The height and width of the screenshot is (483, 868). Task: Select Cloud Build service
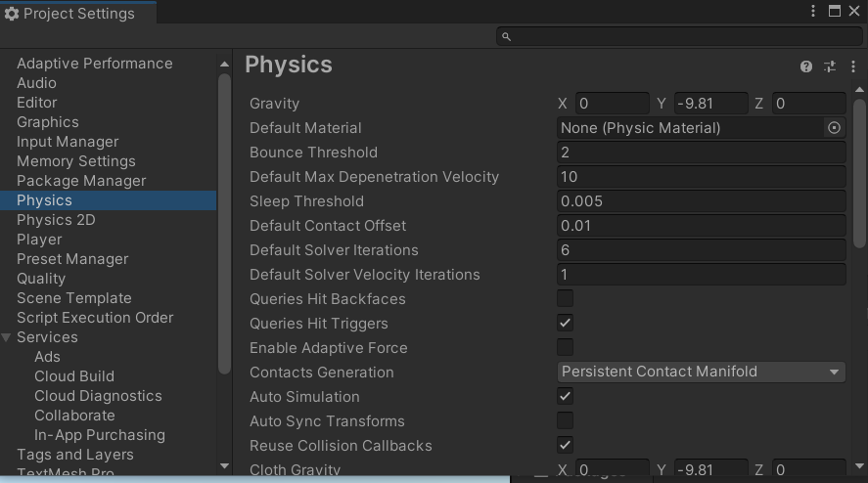[74, 376]
